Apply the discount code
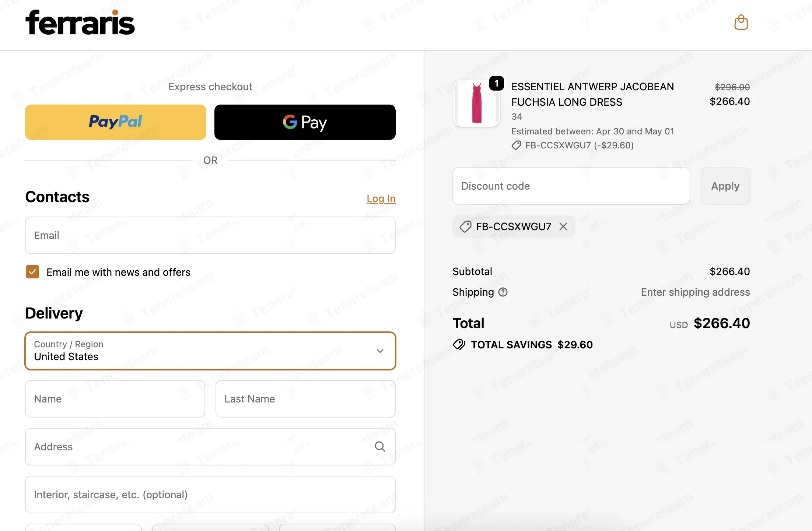 point(725,186)
